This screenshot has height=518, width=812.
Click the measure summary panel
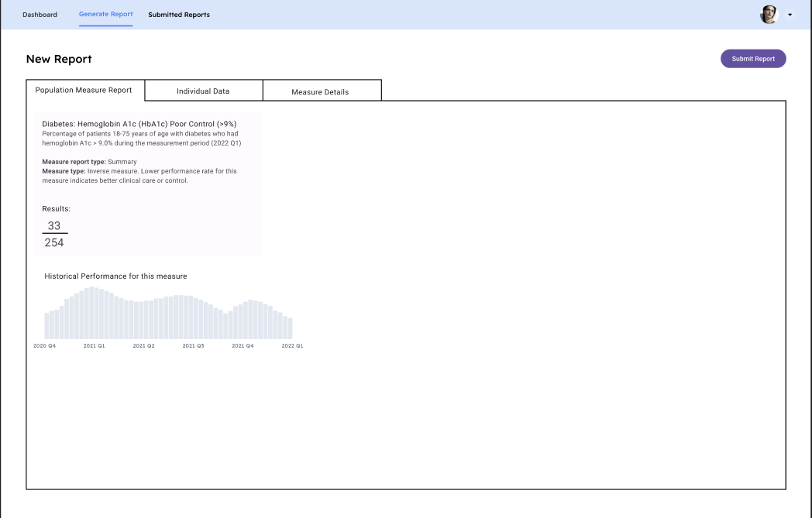click(x=147, y=184)
